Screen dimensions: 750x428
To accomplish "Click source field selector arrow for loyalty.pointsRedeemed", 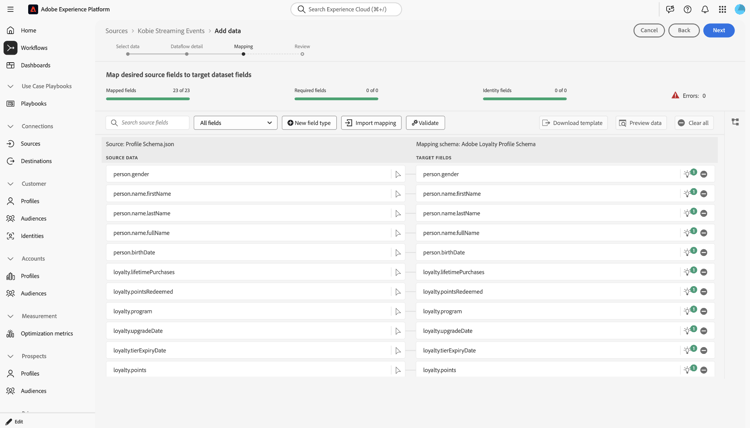I will (x=398, y=292).
